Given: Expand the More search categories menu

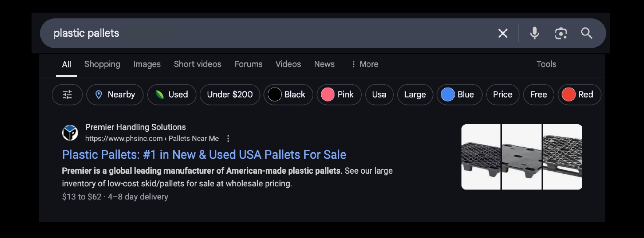Looking at the screenshot, I should pos(364,64).
